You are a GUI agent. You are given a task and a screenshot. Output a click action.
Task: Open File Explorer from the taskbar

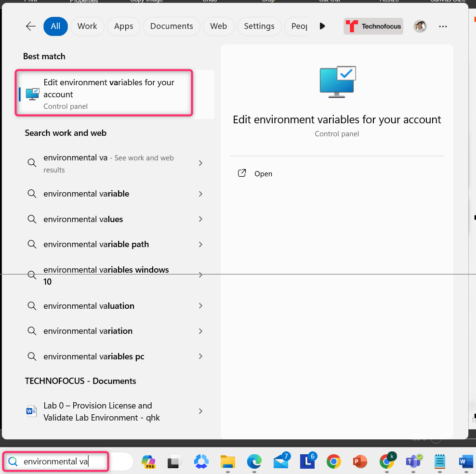coord(227,461)
